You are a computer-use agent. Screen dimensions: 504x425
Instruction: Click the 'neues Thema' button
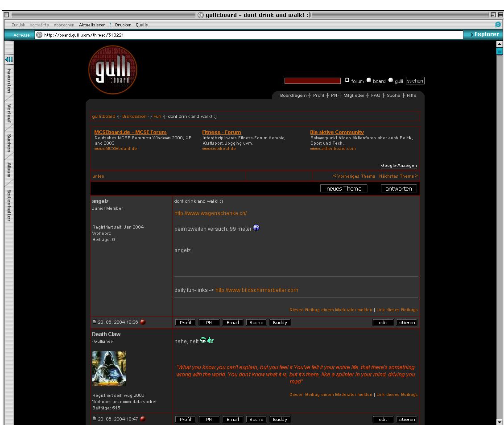click(x=344, y=188)
